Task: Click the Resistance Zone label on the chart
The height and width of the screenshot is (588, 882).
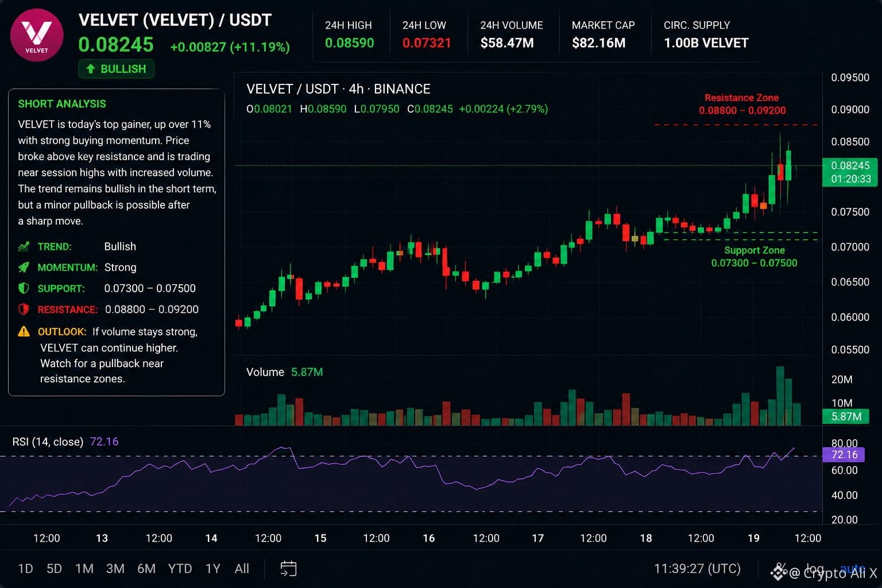Action: pyautogui.click(x=742, y=104)
